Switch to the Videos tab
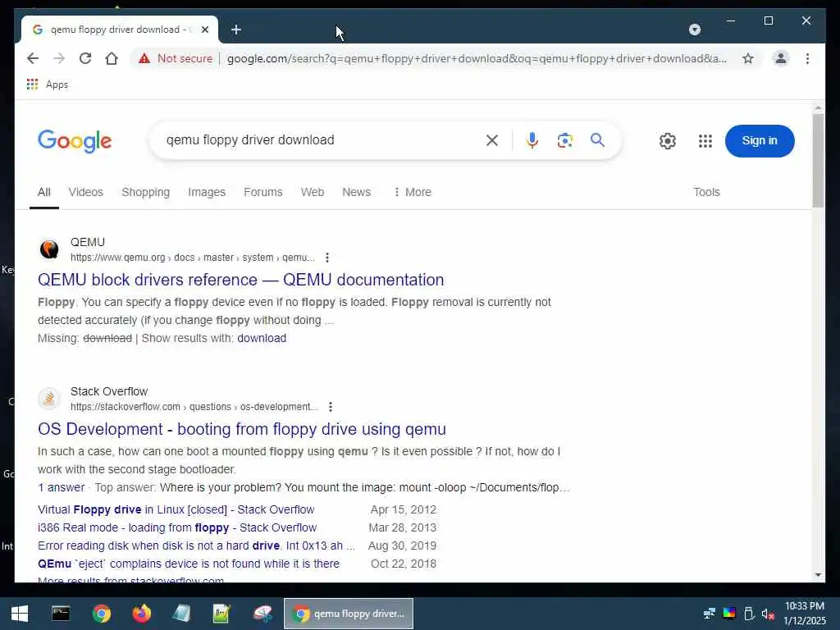The image size is (840, 630). [x=85, y=192]
